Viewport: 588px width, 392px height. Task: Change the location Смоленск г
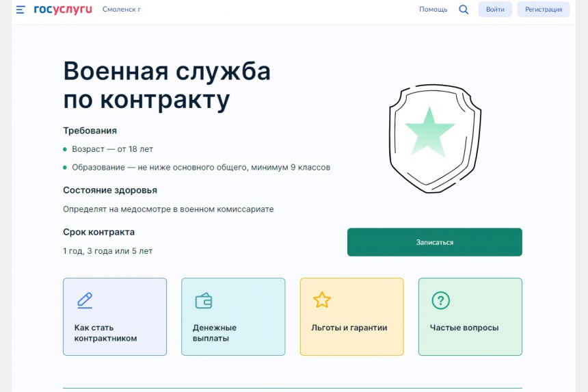(122, 10)
